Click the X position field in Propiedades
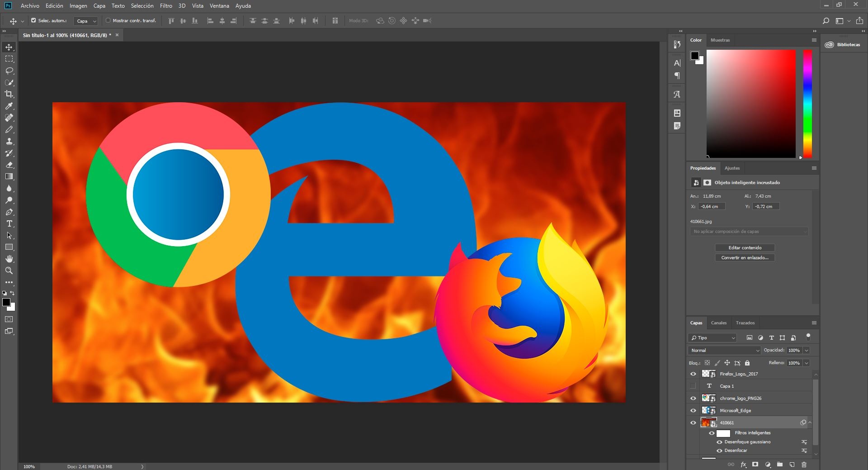 (x=712, y=206)
